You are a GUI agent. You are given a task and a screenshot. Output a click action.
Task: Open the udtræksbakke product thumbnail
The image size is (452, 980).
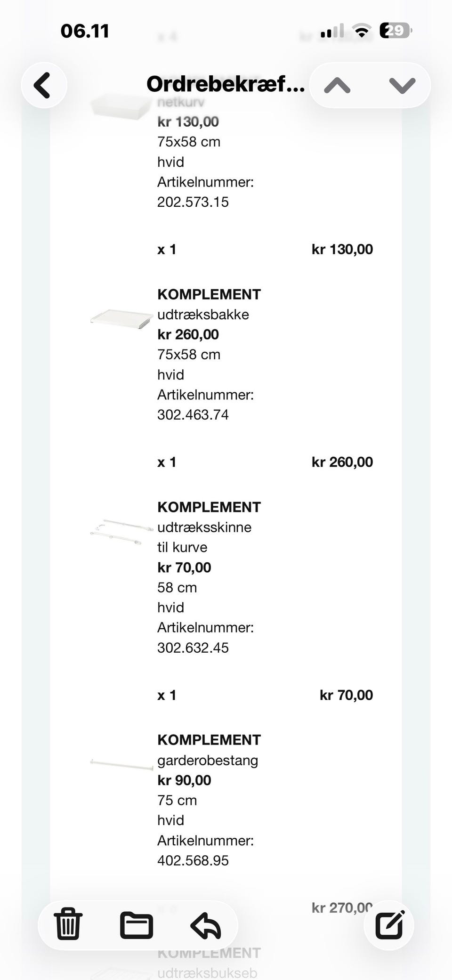pos(121,319)
